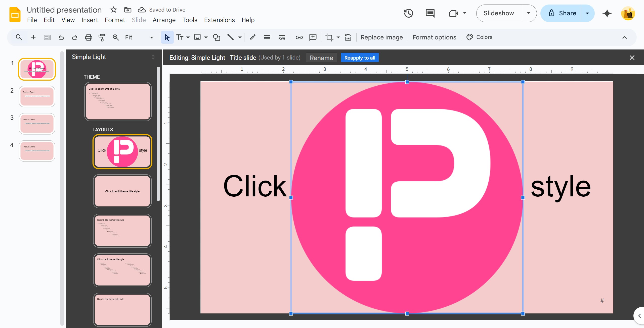The width and height of the screenshot is (644, 328).
Task: Click the Print icon
Action: tap(89, 37)
